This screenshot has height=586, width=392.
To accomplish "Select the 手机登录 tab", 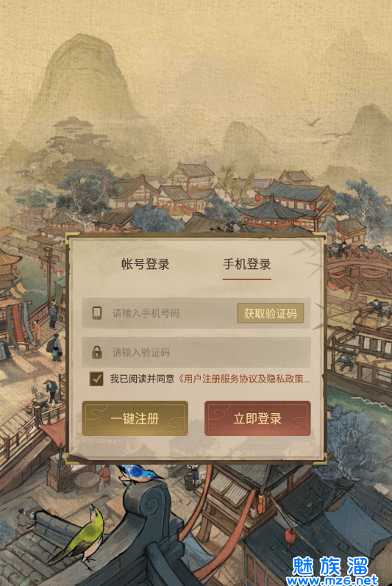I will click(x=246, y=264).
